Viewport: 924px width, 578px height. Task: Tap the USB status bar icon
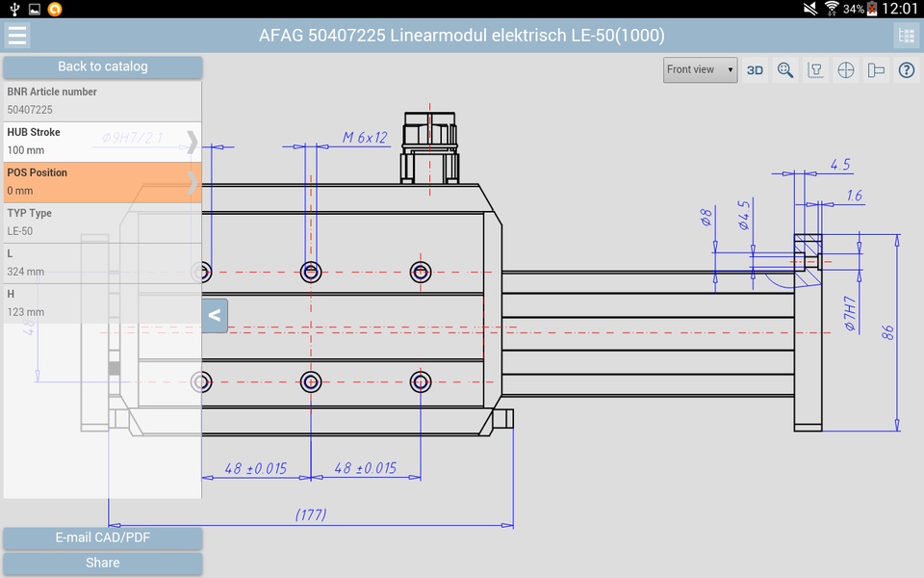(15, 9)
